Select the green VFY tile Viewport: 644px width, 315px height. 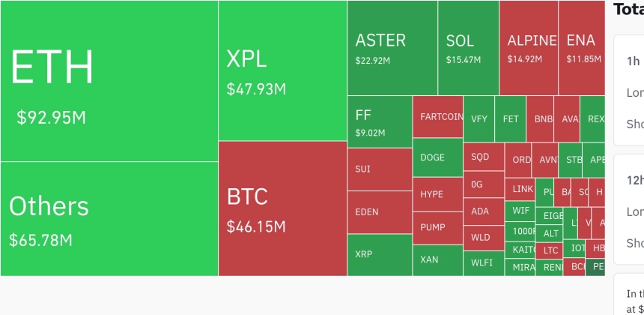pos(479,119)
